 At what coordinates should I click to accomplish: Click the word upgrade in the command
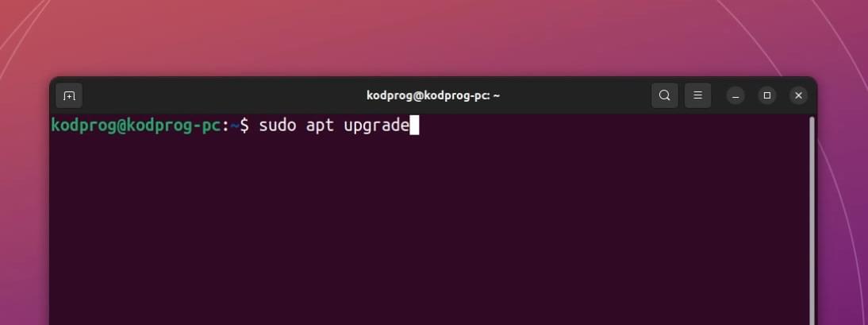click(376, 126)
